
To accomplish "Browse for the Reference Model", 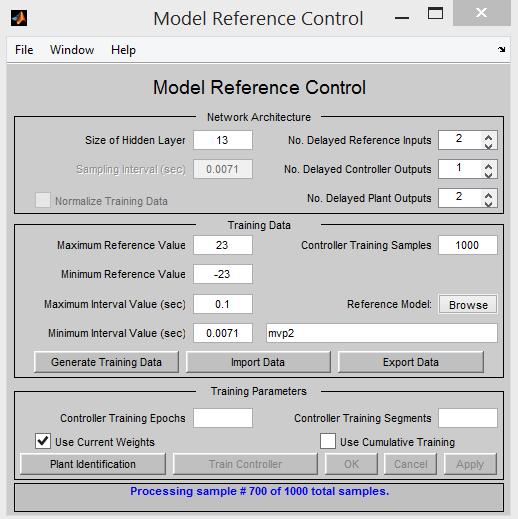I will [x=468, y=305].
